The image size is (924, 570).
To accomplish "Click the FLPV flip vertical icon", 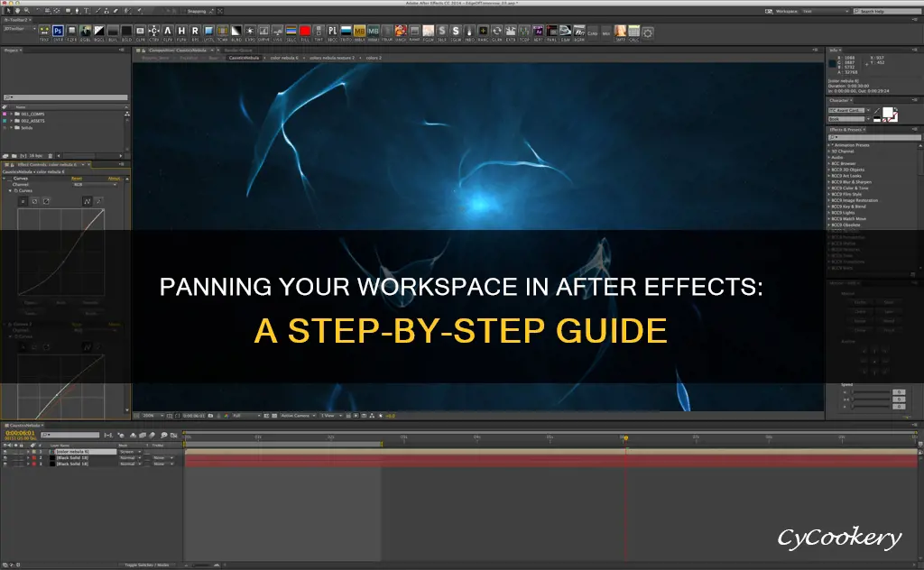I will 167,31.
